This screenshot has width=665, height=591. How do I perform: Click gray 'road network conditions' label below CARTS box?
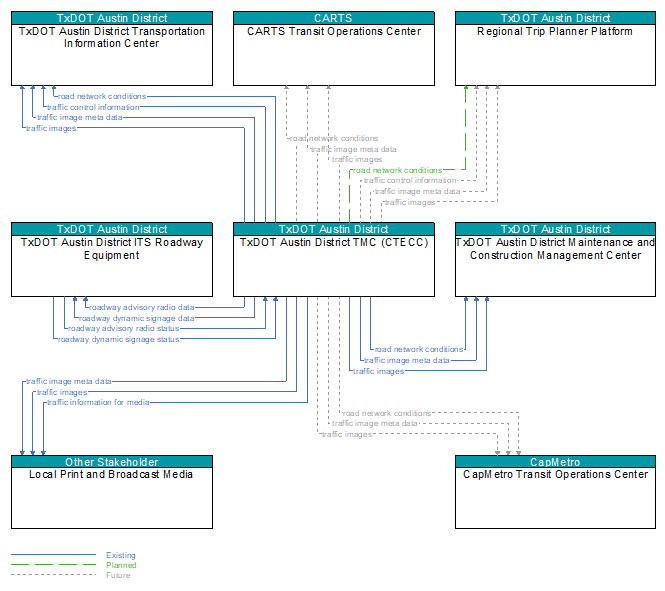334,138
